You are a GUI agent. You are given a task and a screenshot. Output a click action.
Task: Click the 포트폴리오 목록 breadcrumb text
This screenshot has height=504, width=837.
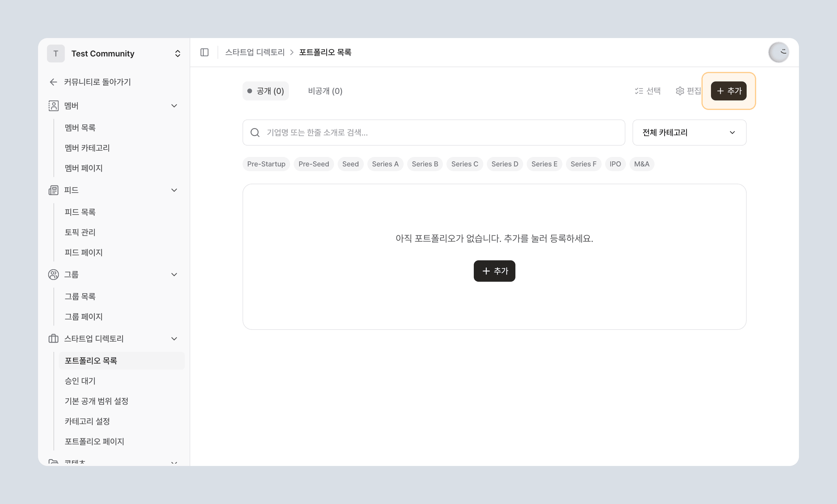coord(325,52)
